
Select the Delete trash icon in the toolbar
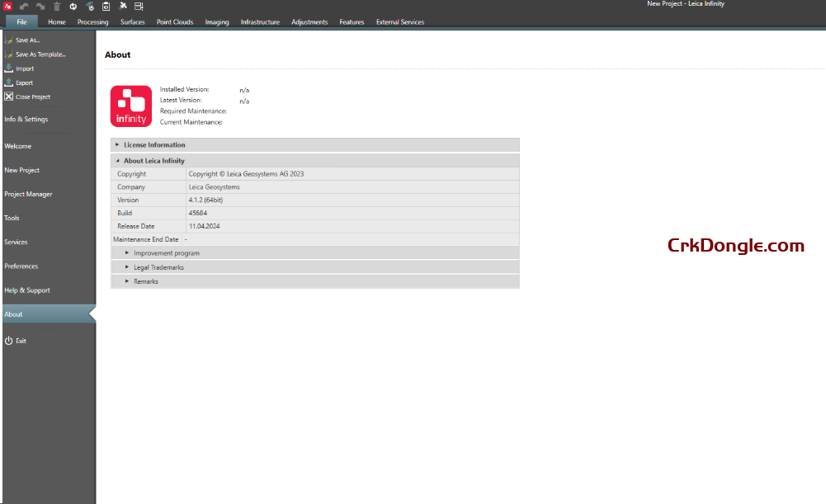point(57,7)
